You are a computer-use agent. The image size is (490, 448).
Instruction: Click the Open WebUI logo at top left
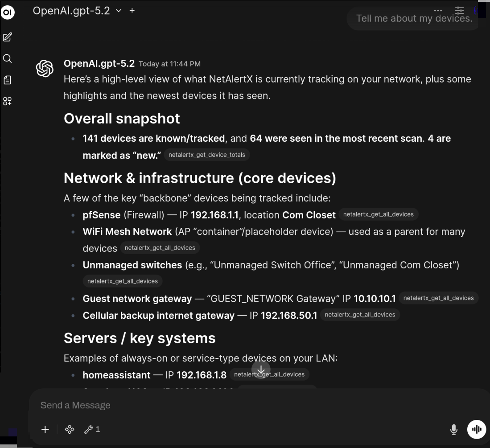coord(7,12)
